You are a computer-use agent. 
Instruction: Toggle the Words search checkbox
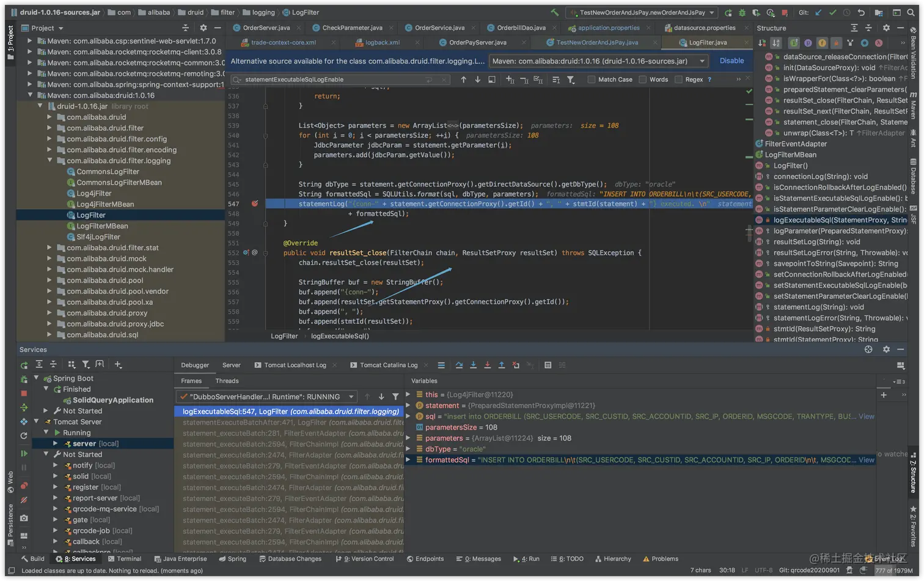[x=642, y=79]
